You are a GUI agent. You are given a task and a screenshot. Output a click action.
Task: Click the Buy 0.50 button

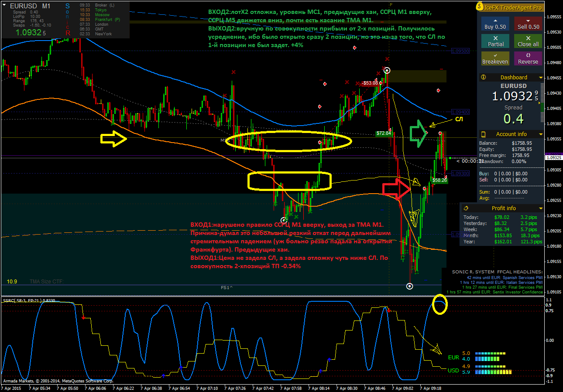(x=495, y=24)
